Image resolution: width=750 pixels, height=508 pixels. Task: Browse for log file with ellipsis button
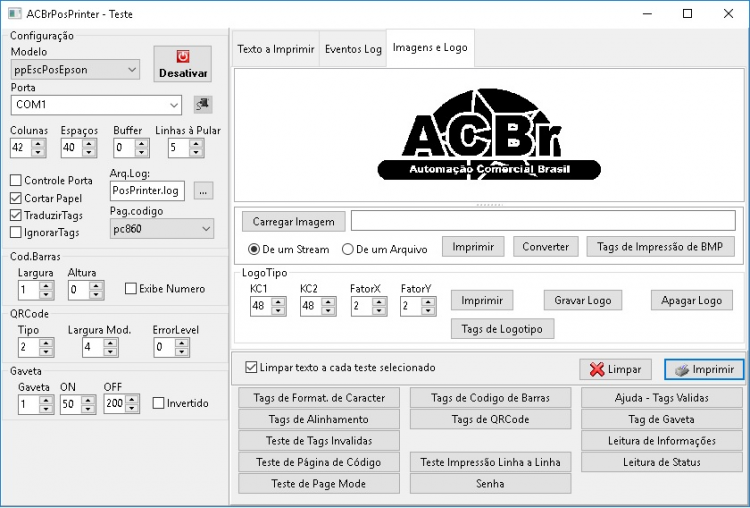click(x=203, y=191)
